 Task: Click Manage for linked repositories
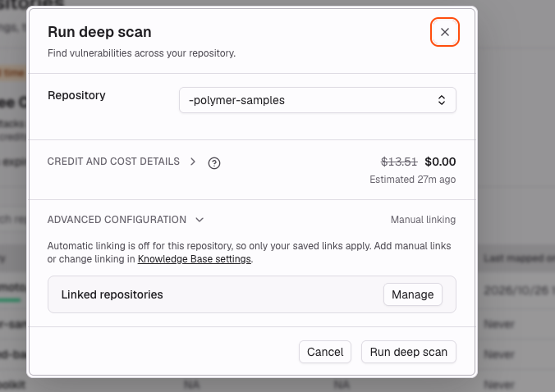(413, 294)
